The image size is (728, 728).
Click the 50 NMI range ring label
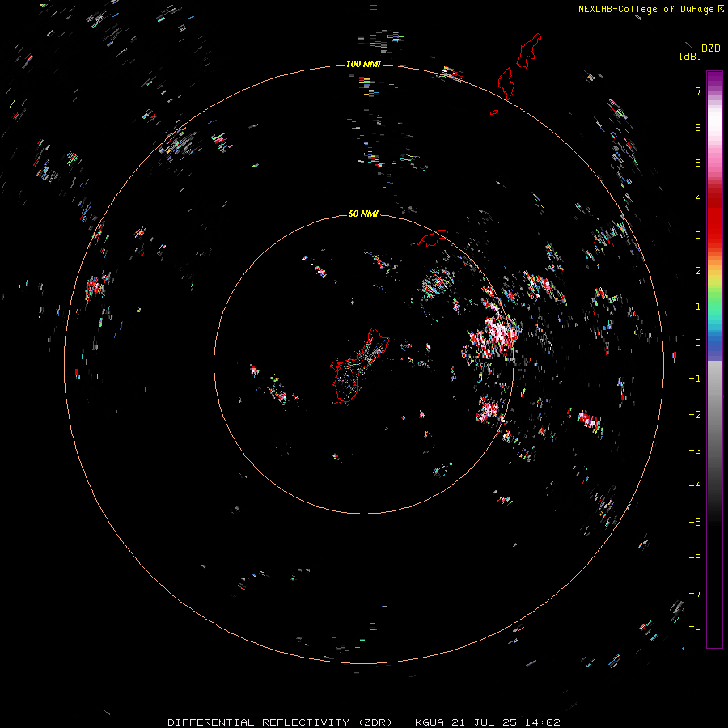pos(363,214)
